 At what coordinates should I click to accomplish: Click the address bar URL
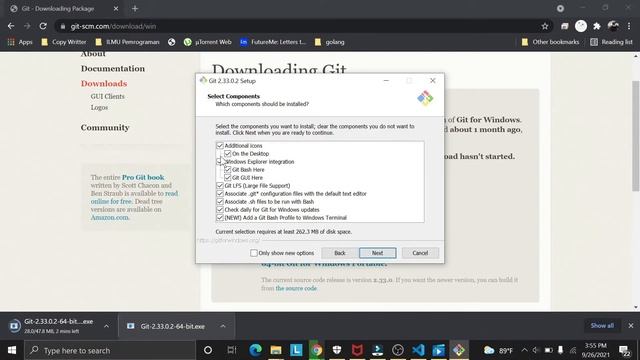[113, 26]
